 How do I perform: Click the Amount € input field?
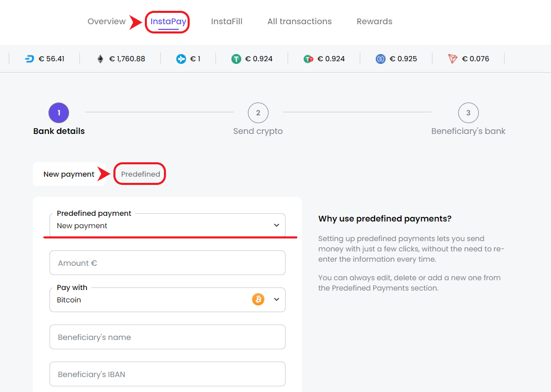click(x=168, y=263)
